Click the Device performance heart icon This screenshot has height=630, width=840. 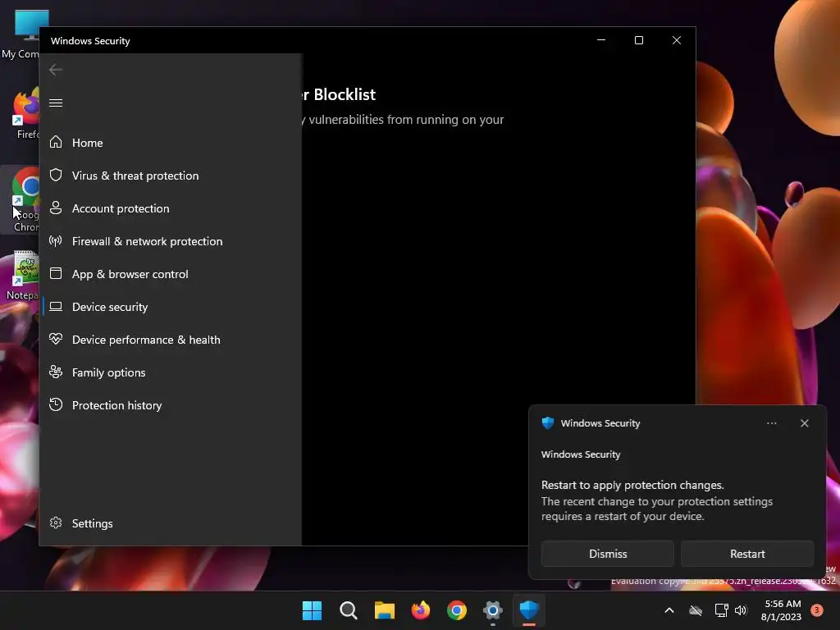coord(56,339)
